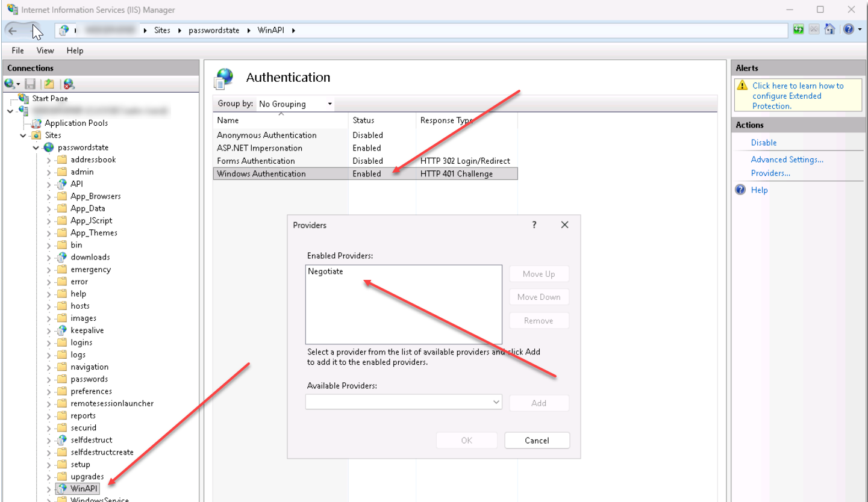Sort by the Name column header
Viewport: 868px width, 502px height.
[x=281, y=120]
